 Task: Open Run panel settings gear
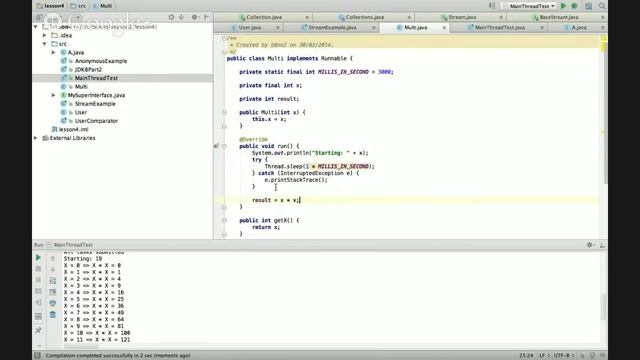[x=590, y=245]
